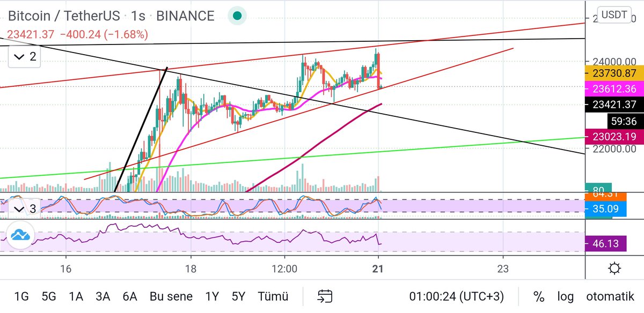This screenshot has height=313, width=644.
Task: Click the cloud indicator icon on lower pane
Action: 20,235
